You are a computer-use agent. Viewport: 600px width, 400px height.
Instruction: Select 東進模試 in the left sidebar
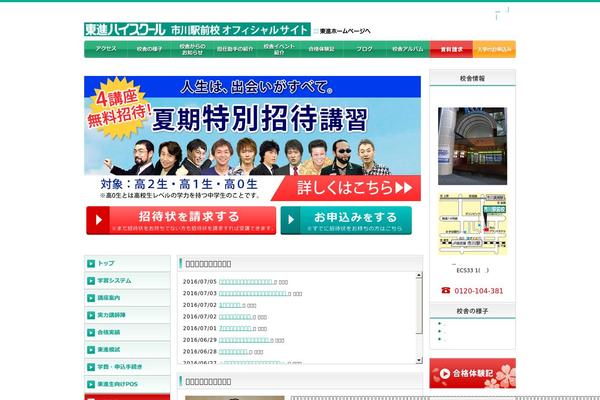pyautogui.click(x=127, y=349)
